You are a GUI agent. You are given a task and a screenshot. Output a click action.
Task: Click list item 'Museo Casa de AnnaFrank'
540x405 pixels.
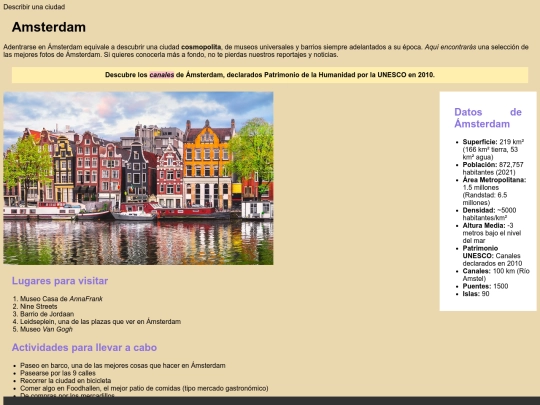pyautogui.click(x=61, y=299)
